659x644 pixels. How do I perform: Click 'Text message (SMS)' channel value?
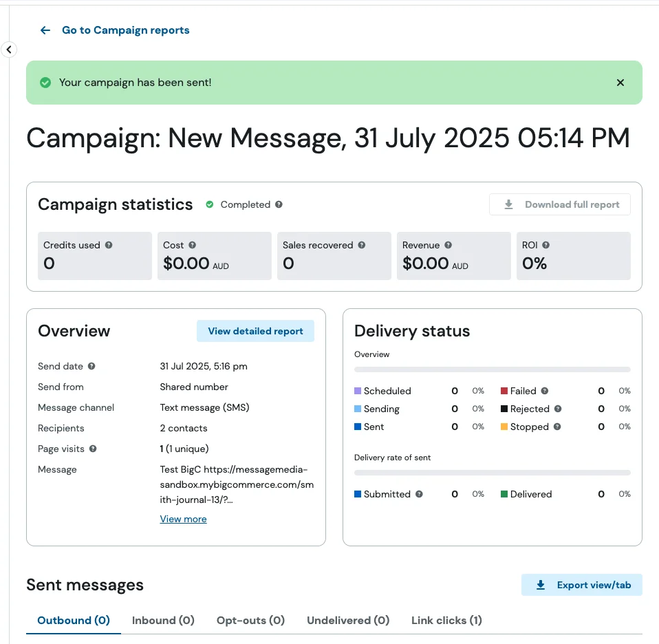click(205, 408)
